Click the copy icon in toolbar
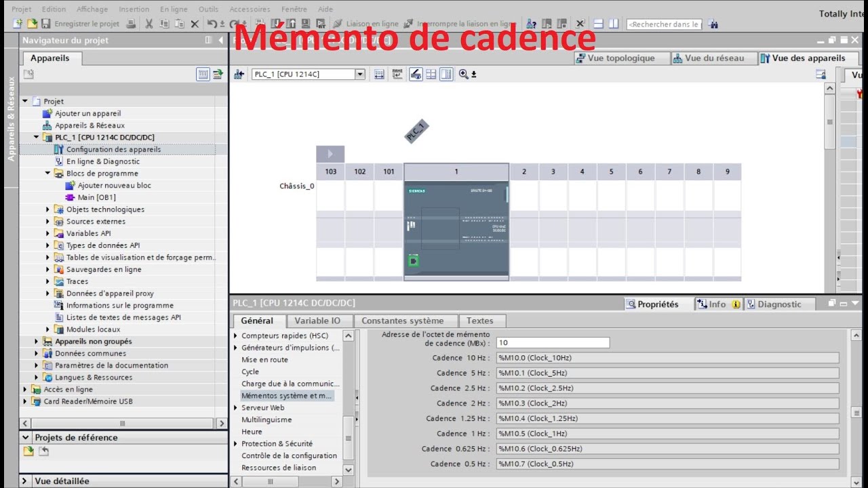The height and width of the screenshot is (488, 868). [164, 24]
